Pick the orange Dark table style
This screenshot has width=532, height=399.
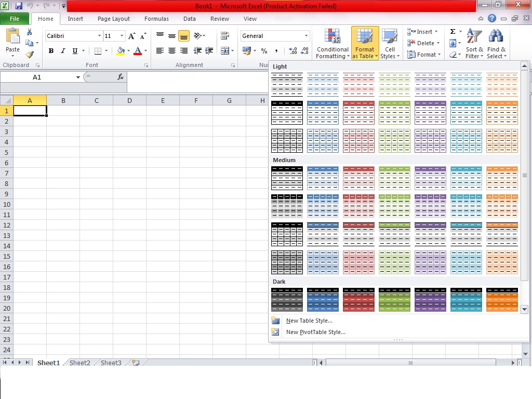point(502,300)
